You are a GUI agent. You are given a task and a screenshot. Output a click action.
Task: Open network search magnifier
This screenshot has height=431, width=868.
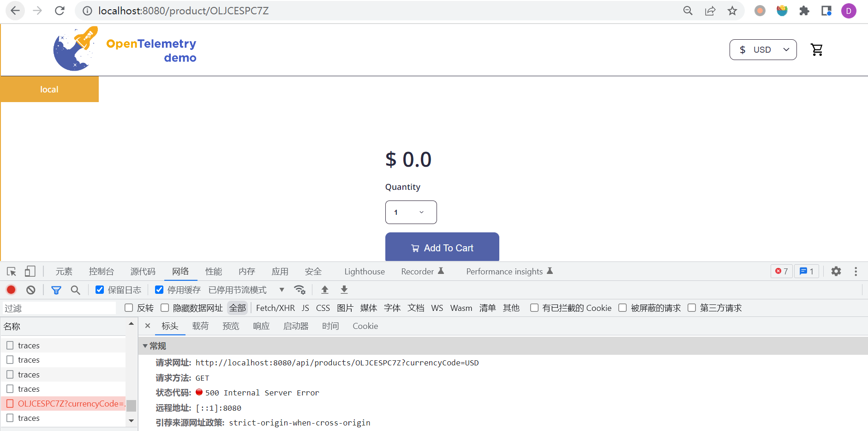click(x=75, y=290)
